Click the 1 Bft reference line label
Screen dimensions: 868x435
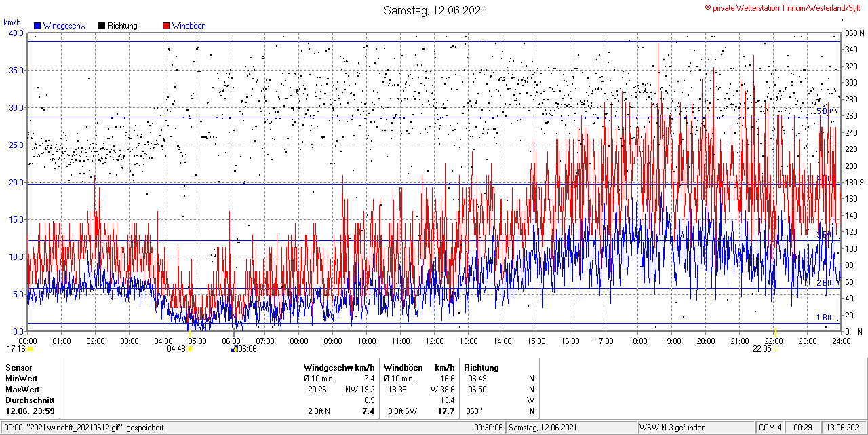[824, 318]
